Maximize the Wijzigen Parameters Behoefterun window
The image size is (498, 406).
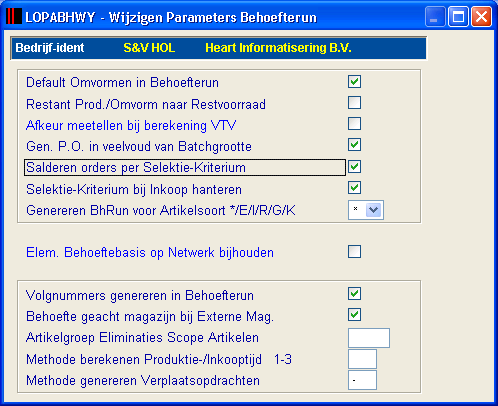coord(458,16)
